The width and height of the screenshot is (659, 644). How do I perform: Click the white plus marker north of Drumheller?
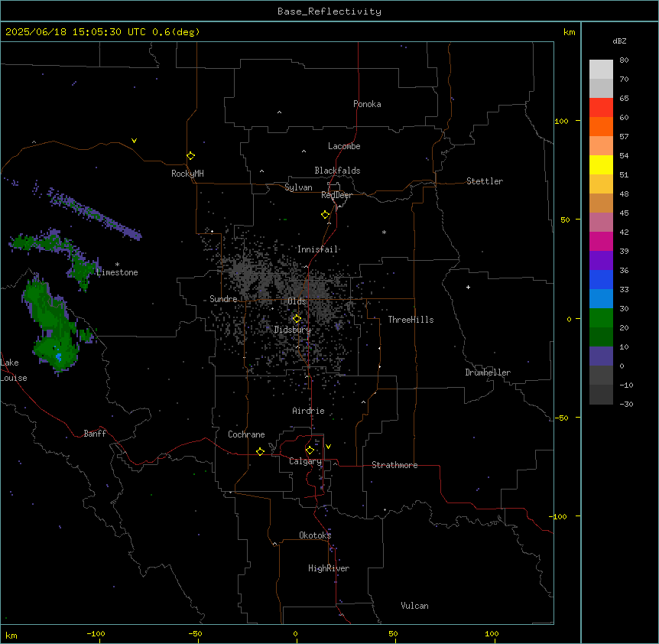coord(468,287)
